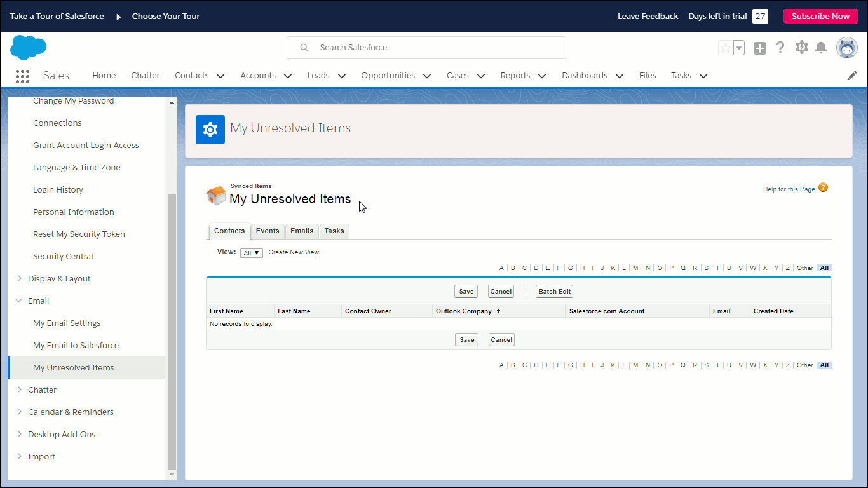Sort by Last Name column header

pos(294,311)
